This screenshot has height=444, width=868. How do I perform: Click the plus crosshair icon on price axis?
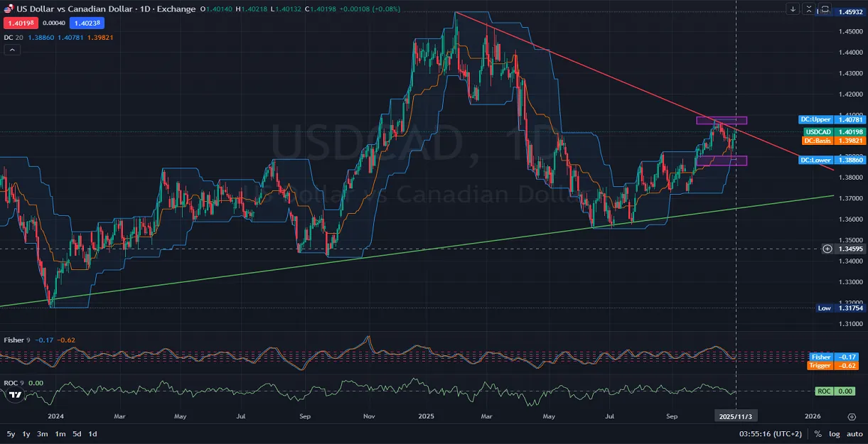click(x=827, y=249)
